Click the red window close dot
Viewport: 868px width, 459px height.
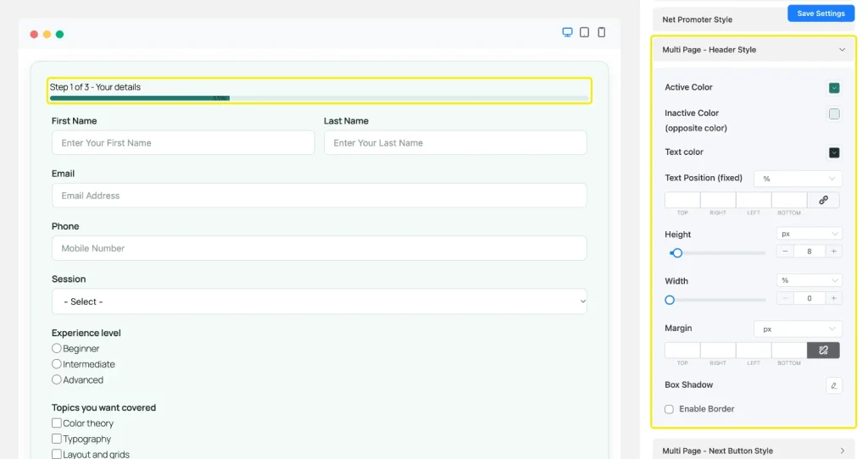point(34,34)
